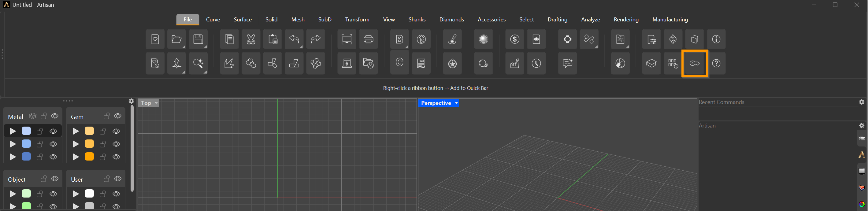
Task: Create a new jewelry file
Action: tap(155, 39)
